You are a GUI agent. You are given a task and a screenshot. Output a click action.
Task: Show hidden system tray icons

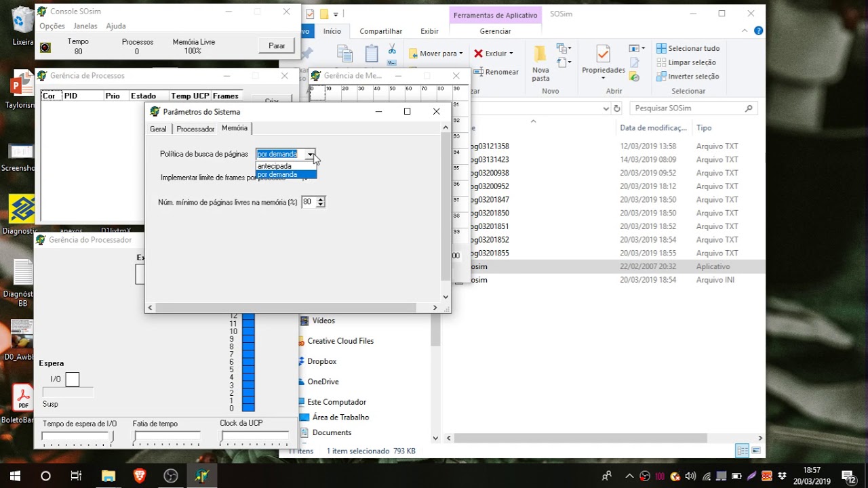(629, 476)
